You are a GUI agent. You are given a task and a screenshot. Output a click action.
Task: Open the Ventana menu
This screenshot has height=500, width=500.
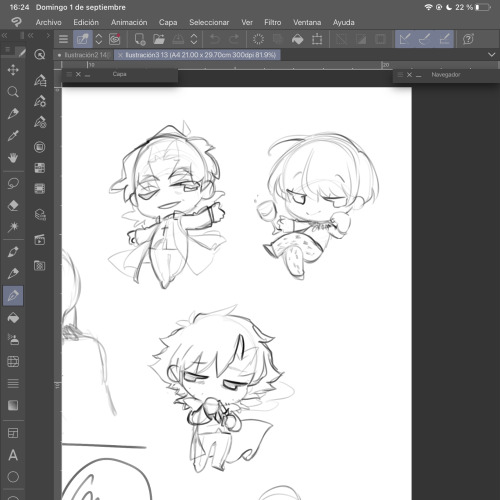(307, 22)
